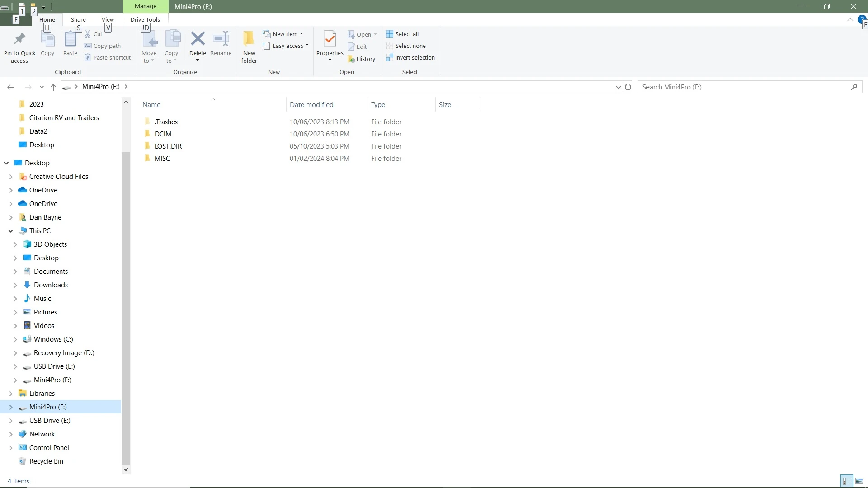Open the Easy access dropdown
Screen dimensions: 868x488
click(x=286, y=46)
